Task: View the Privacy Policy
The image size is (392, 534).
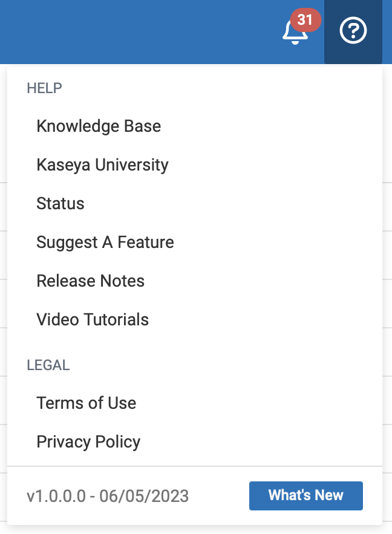Action: tap(88, 441)
